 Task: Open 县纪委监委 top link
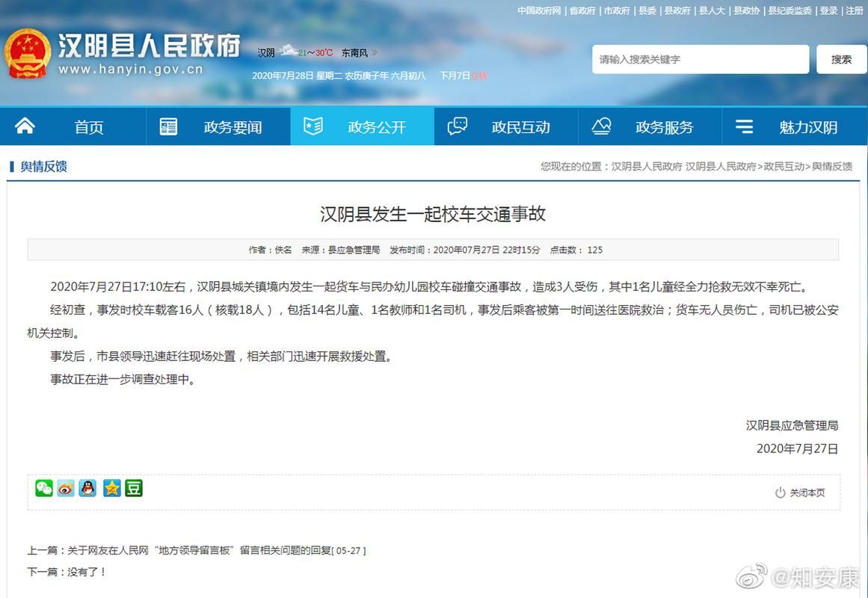790,10
